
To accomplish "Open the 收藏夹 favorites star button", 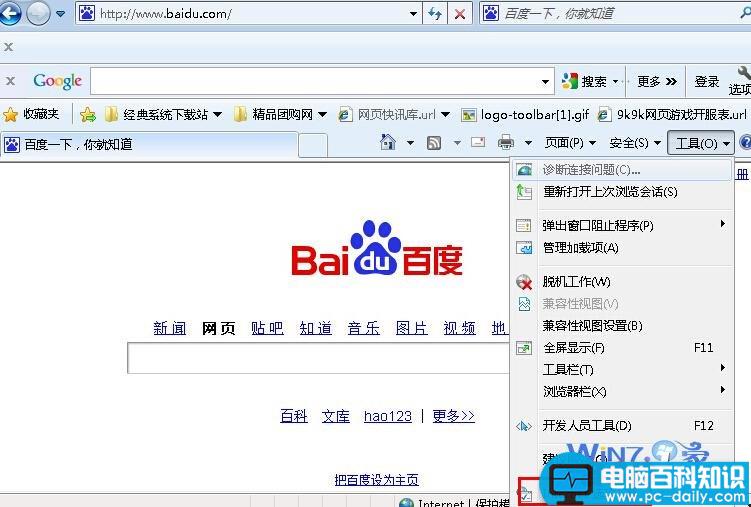I will click(31, 114).
